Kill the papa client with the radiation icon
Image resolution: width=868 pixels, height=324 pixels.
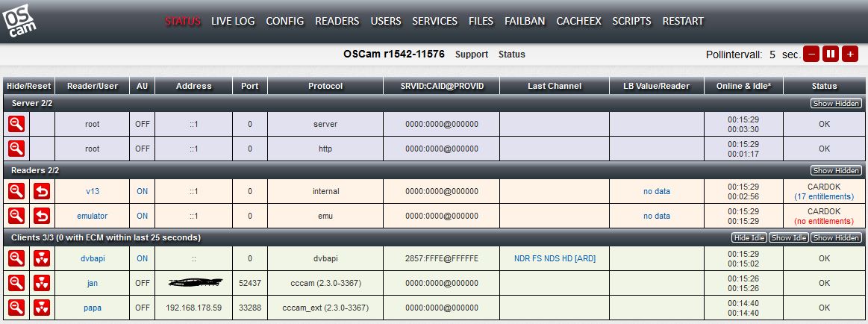coord(42,308)
